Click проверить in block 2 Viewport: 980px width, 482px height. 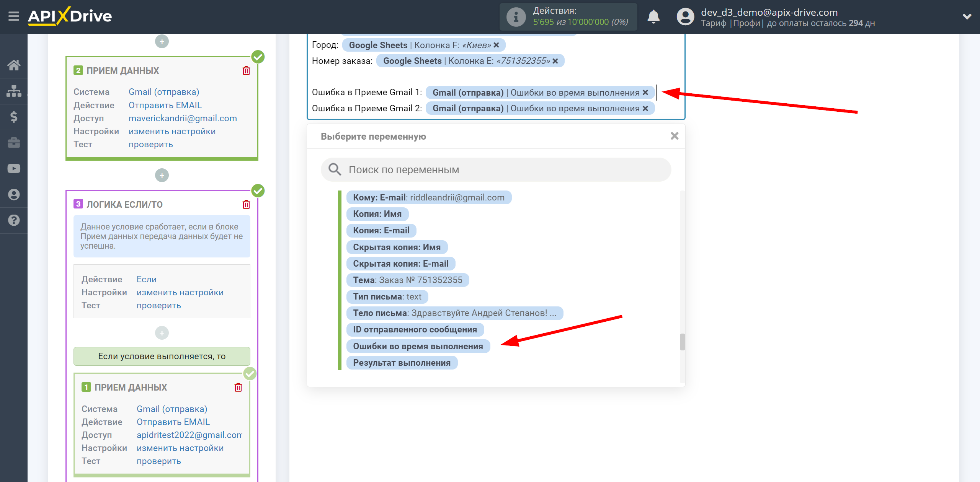[151, 144]
